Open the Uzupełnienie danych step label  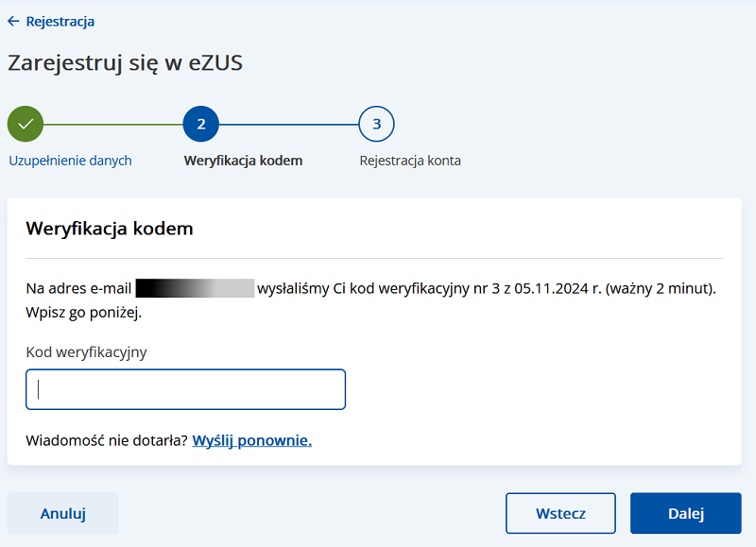point(70,161)
